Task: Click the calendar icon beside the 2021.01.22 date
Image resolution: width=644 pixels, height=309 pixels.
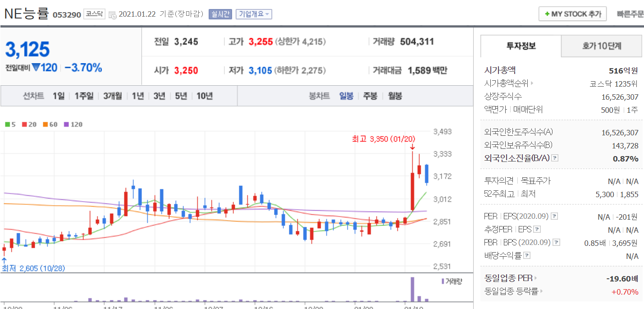Action: click(x=113, y=15)
